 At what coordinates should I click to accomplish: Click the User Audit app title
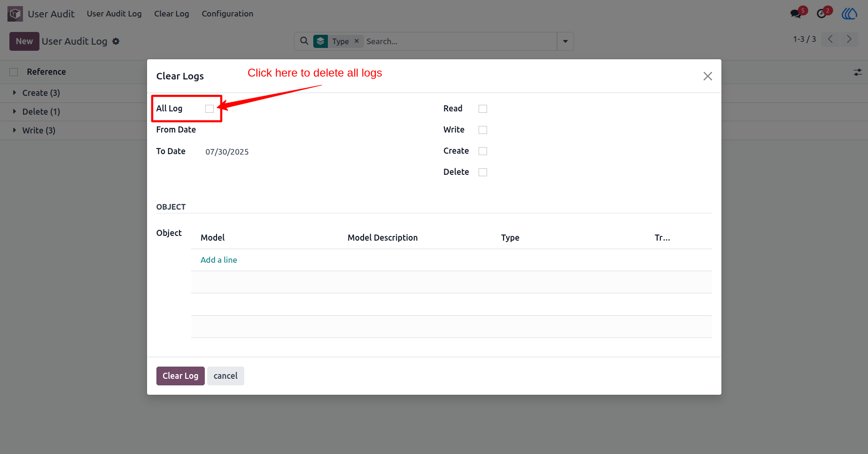[51, 14]
